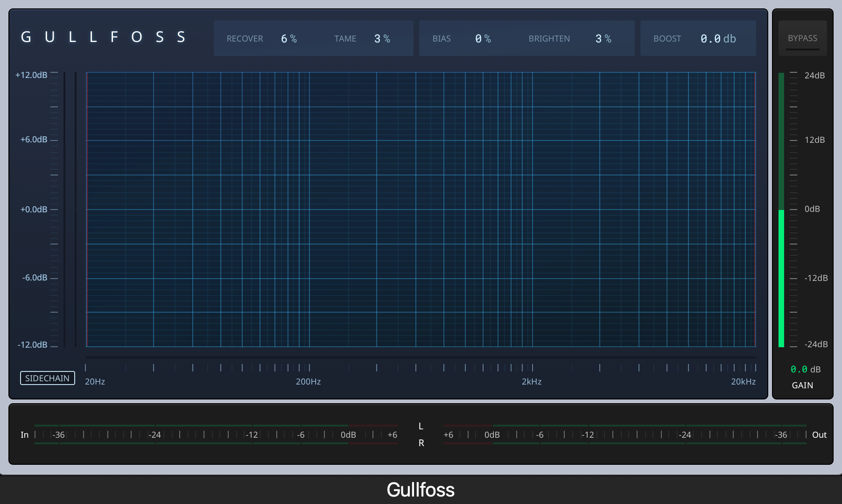Enable the SIDECHAIN button
The height and width of the screenshot is (504, 842).
click(x=48, y=378)
